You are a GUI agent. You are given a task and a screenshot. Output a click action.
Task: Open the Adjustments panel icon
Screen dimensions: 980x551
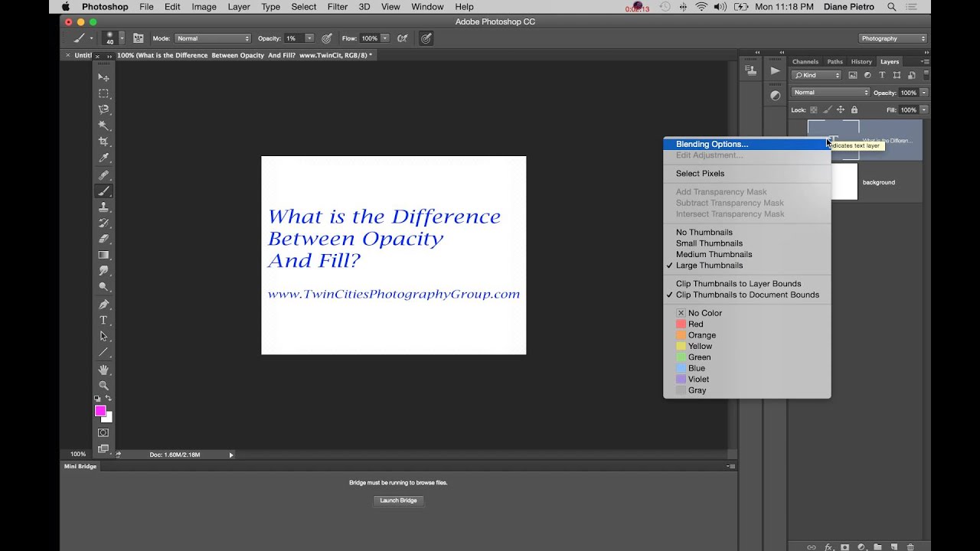click(x=775, y=96)
